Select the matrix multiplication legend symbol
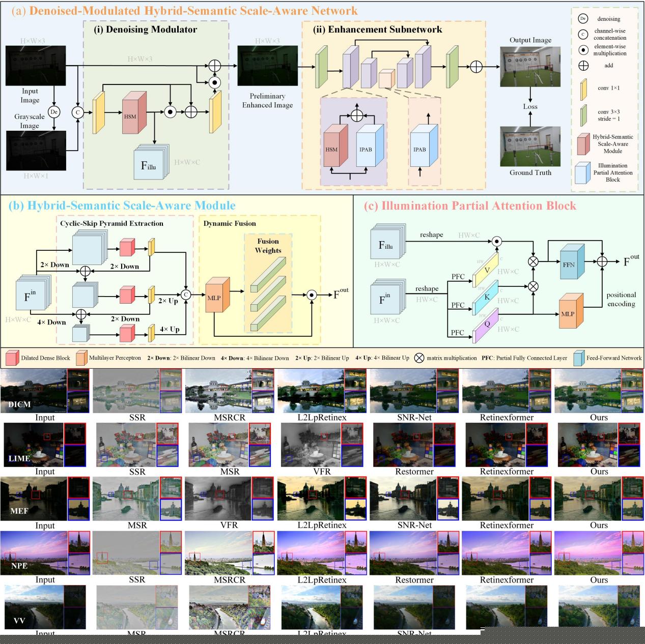This screenshot has width=645, height=644. (419, 358)
